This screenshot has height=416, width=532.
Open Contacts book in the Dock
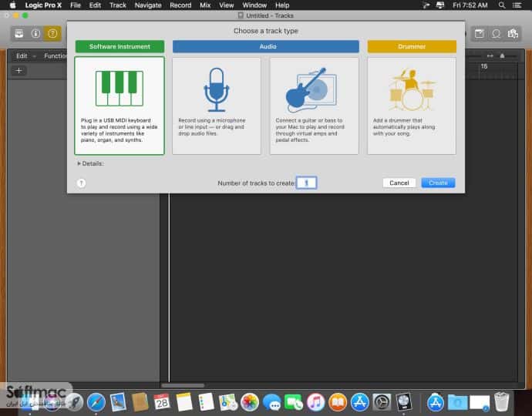point(140,402)
